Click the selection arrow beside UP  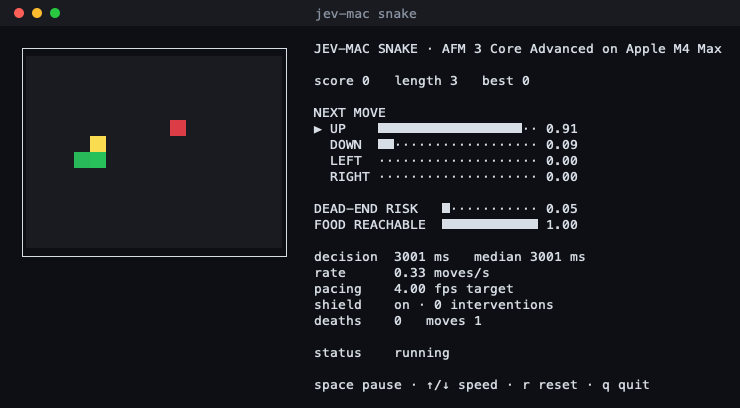[x=318, y=129]
